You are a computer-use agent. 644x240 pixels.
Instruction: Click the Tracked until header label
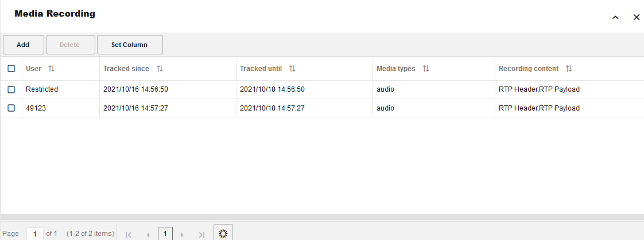tap(261, 69)
